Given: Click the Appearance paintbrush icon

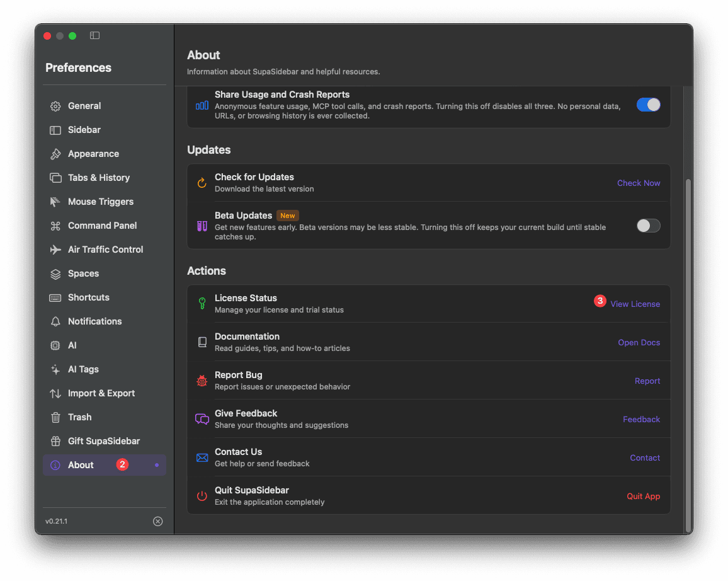Looking at the screenshot, I should coord(55,154).
